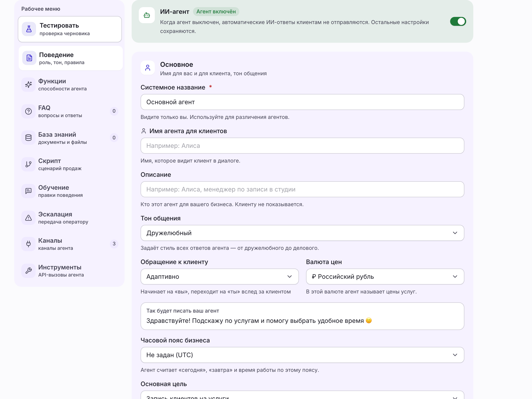Open the Валюта цен dropdown showing Российский рубль

385,277
